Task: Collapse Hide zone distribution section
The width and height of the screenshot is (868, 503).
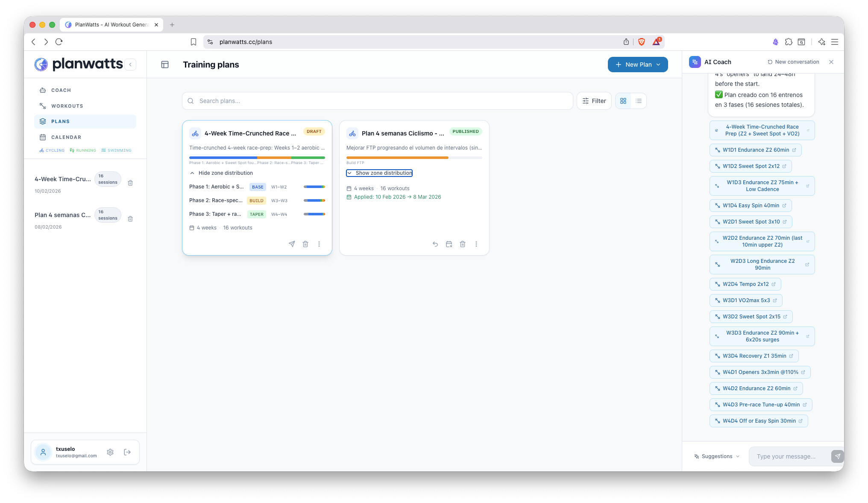Action: (x=221, y=173)
